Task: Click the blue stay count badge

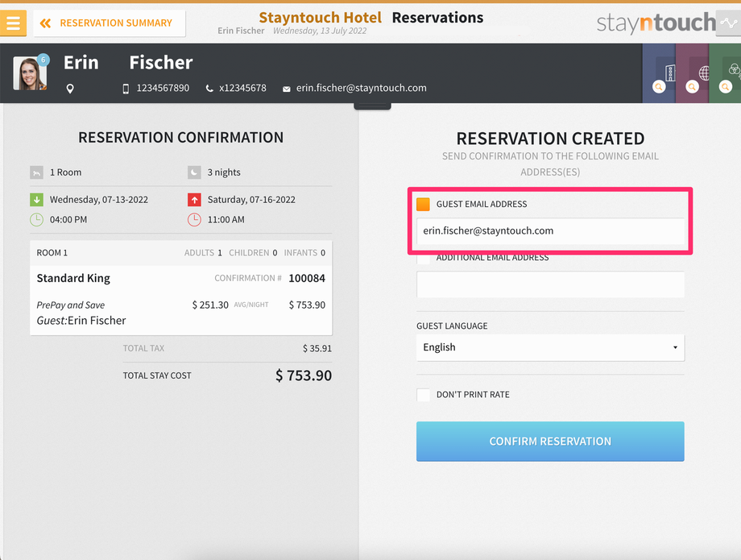Action: click(43, 60)
